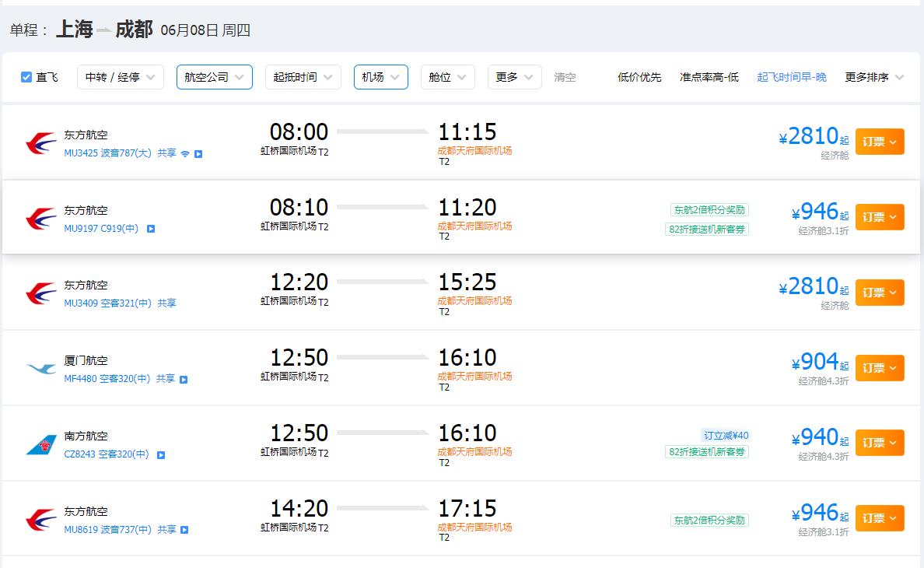Click the 东航2倍积分奖励 tag on MU8619

tap(709, 521)
